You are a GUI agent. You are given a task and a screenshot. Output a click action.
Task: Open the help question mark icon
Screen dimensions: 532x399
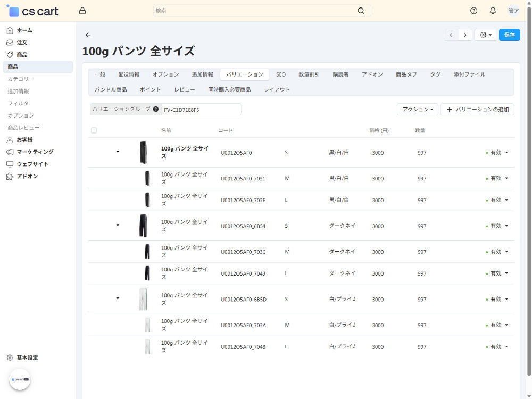tap(474, 11)
